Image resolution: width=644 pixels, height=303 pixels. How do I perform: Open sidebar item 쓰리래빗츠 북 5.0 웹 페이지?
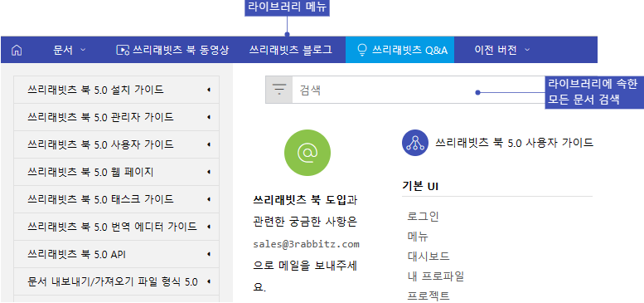[116, 172]
